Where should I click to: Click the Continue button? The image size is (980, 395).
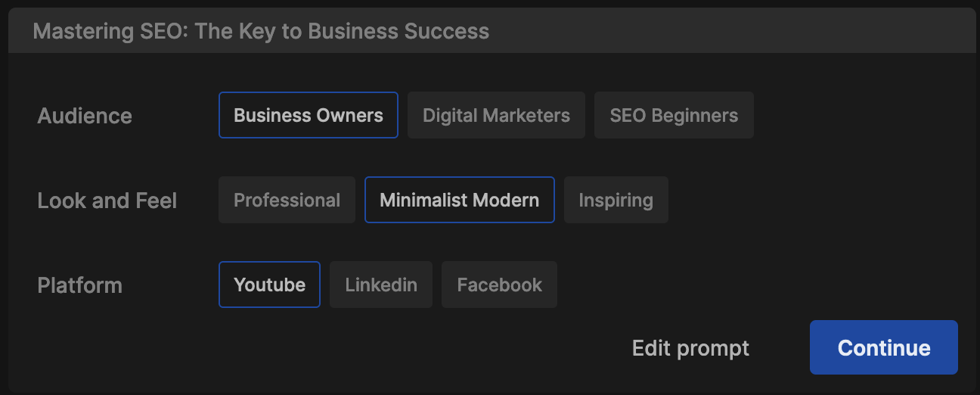pyautogui.click(x=884, y=347)
